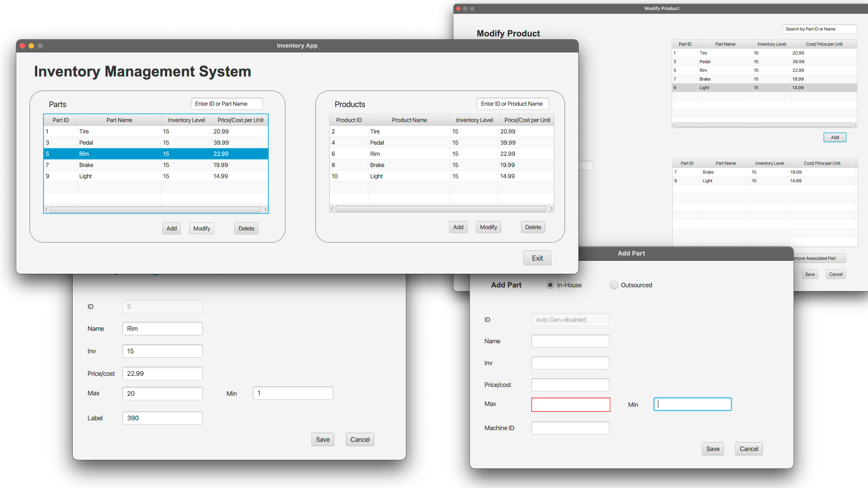Sort Parts by the Part Name column header
The width and height of the screenshot is (868, 488).
(x=119, y=120)
